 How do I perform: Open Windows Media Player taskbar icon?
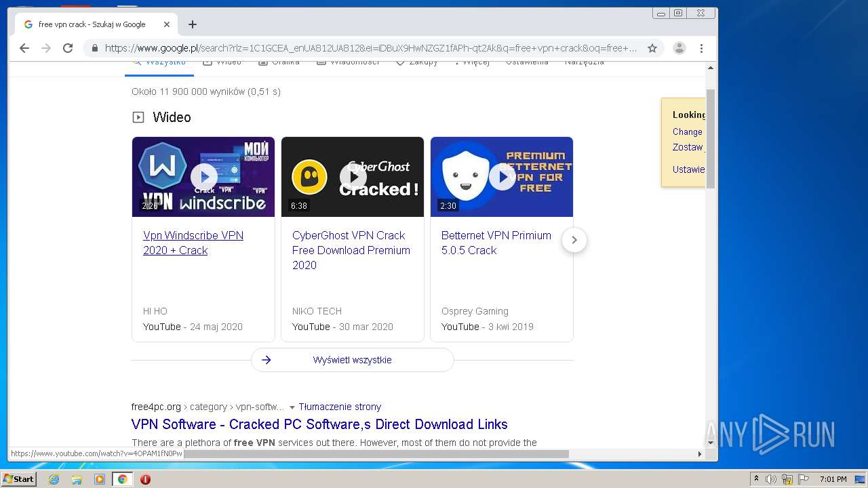100,479
